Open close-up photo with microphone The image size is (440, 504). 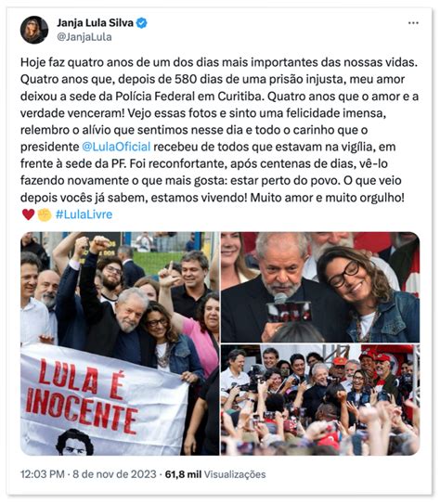320,287
